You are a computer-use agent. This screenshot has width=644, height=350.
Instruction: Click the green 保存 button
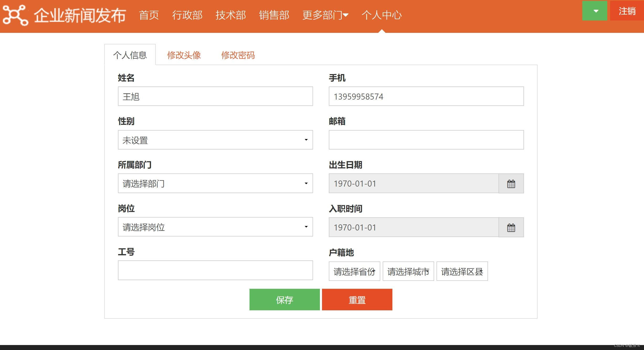point(284,300)
